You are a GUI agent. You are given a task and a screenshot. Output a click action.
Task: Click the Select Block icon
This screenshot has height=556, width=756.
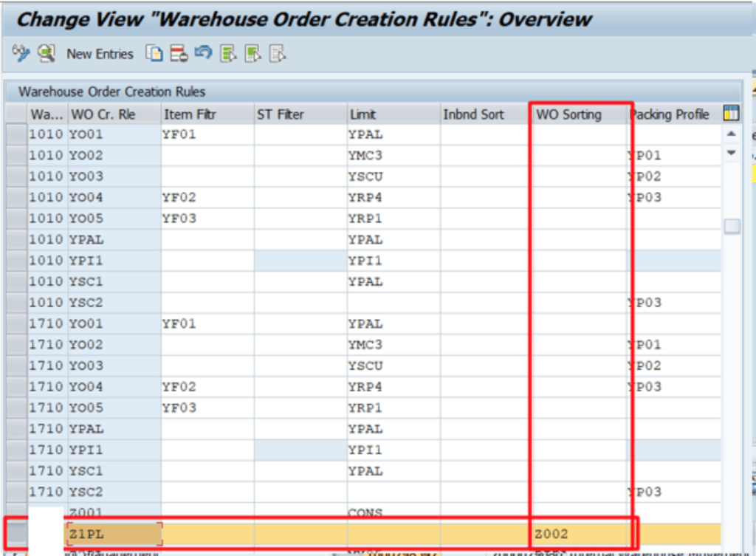253,53
